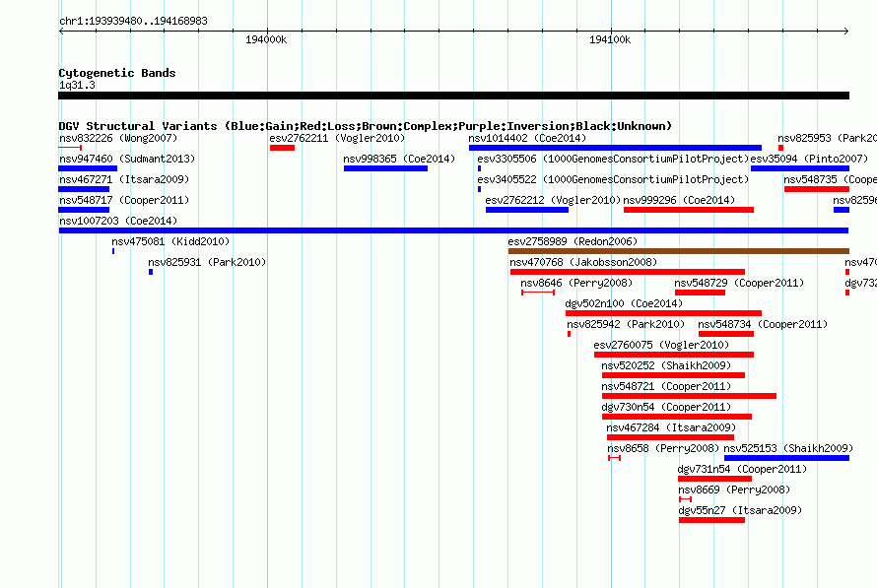
Task: Select the red dgv55n27 loss bar
Action: [x=712, y=520]
